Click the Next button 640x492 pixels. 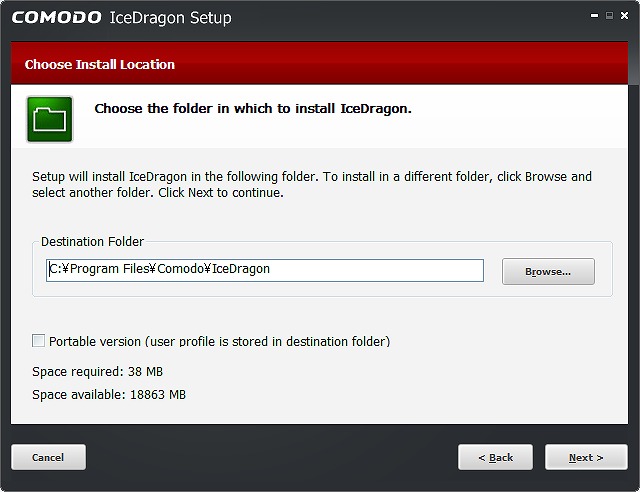(x=586, y=457)
